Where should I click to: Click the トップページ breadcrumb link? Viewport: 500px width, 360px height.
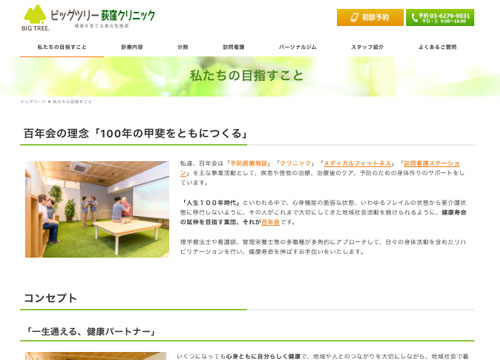point(33,102)
